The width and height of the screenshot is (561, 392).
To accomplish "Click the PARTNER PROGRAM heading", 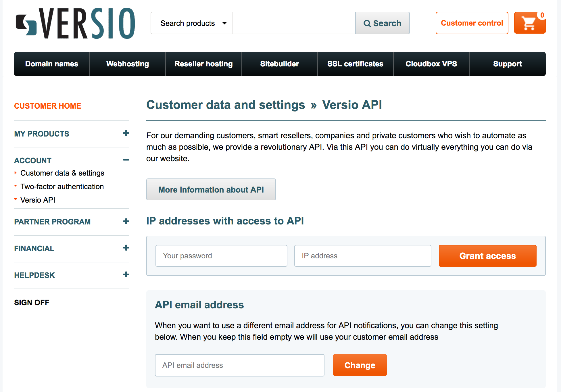I will [x=52, y=222].
